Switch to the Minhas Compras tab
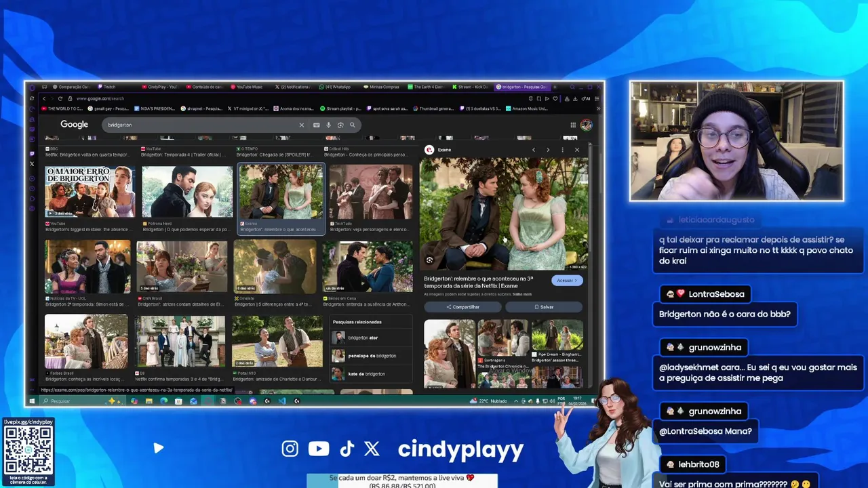This screenshot has width=868, height=488. click(381, 87)
